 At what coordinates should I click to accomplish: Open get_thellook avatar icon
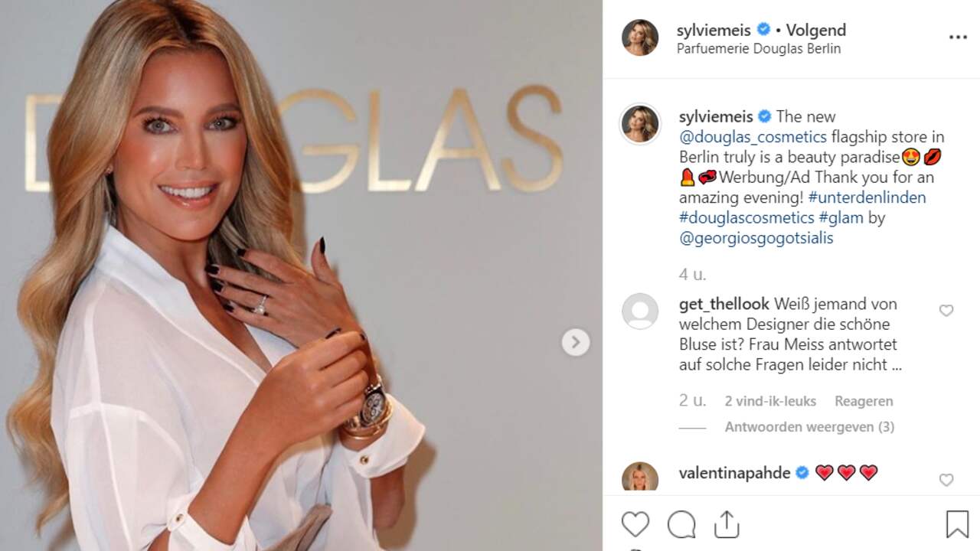coord(640,311)
